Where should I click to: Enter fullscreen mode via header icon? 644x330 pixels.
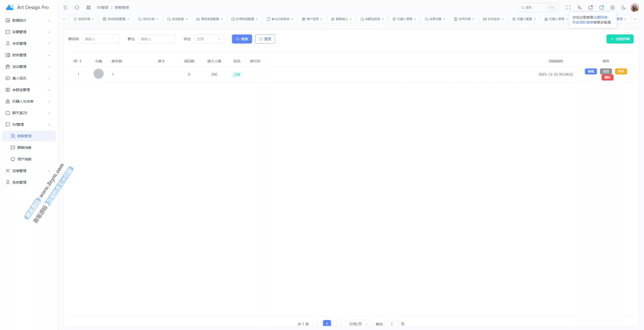coord(568,8)
